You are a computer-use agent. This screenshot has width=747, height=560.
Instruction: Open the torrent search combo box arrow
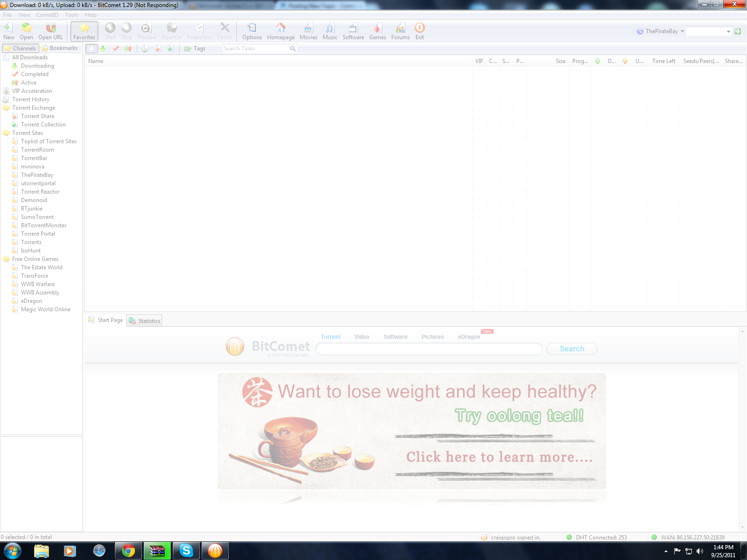coord(728,31)
